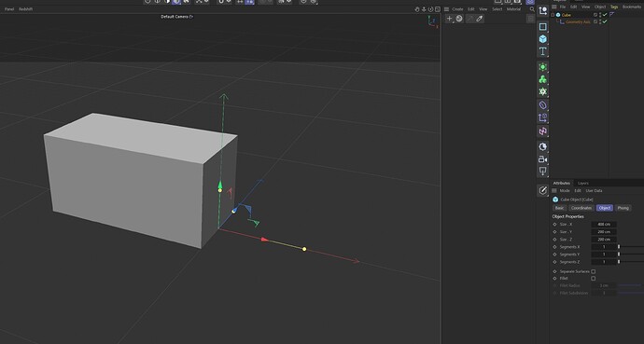Click the Size . X value field
The width and height of the screenshot is (644, 344).
(x=604, y=225)
